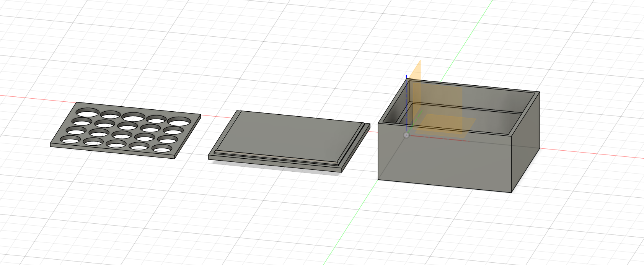The width and height of the screenshot is (644, 265).
Task: Select the open box's front face
Action: click(x=445, y=158)
